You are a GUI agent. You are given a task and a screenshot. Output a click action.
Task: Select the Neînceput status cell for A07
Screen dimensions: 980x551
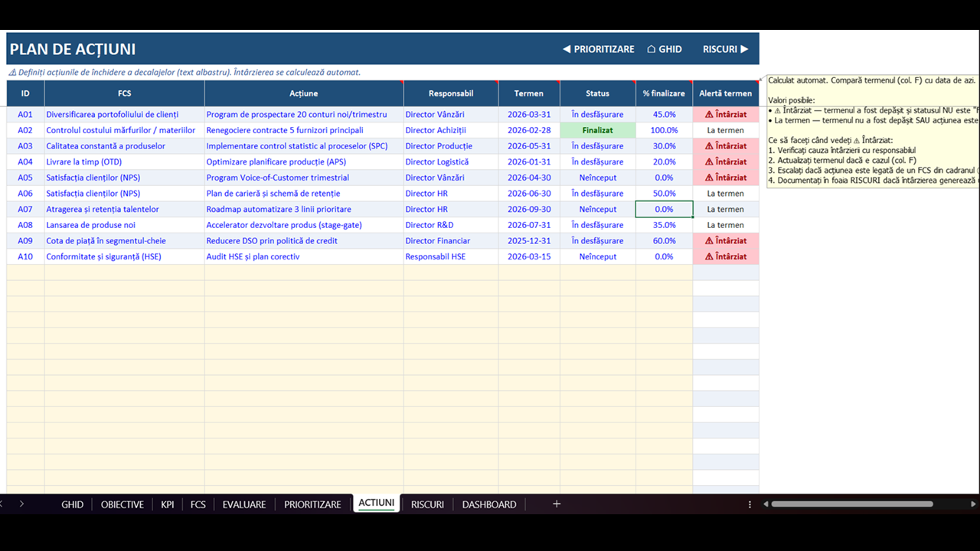598,209
